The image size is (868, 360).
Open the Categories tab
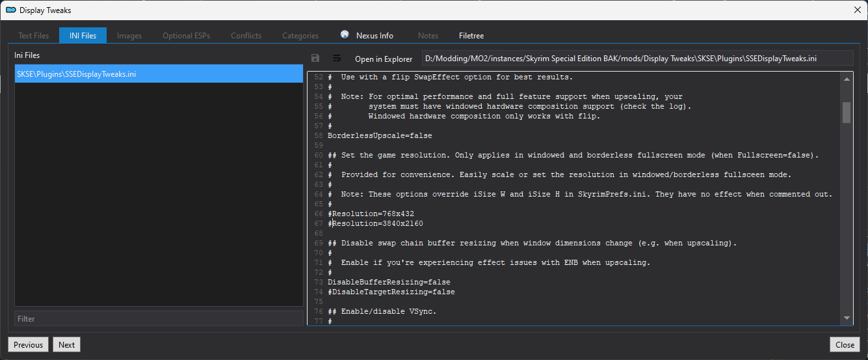(x=300, y=35)
